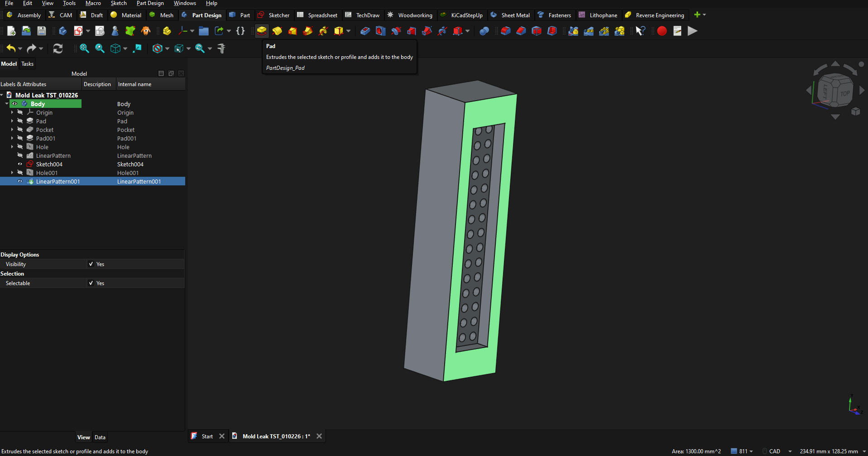Select the Revolution tool icon
The image size is (868, 456).
(x=277, y=31)
